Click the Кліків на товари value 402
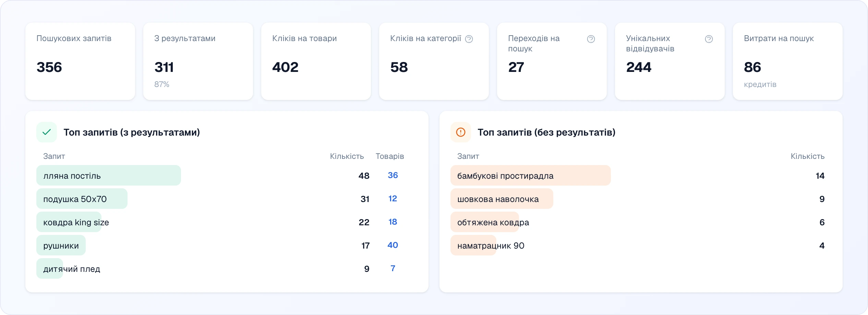This screenshot has width=868, height=315. click(285, 67)
